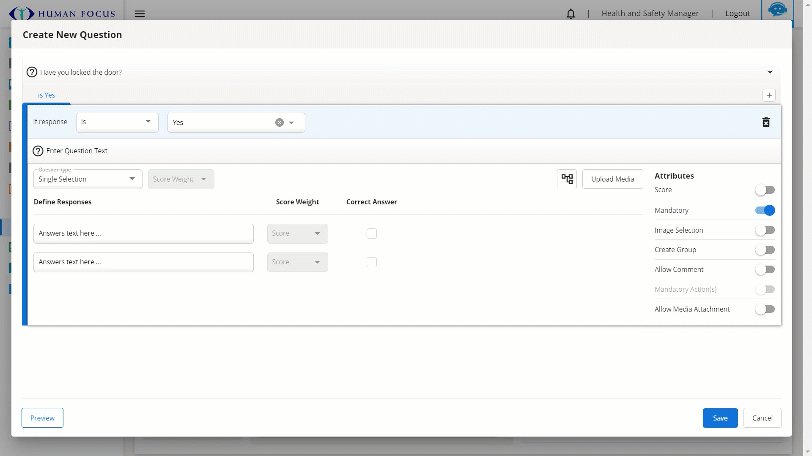Image resolution: width=812 pixels, height=456 pixels.
Task: Tick the first Correct Answer checkbox
Action: [x=372, y=233]
